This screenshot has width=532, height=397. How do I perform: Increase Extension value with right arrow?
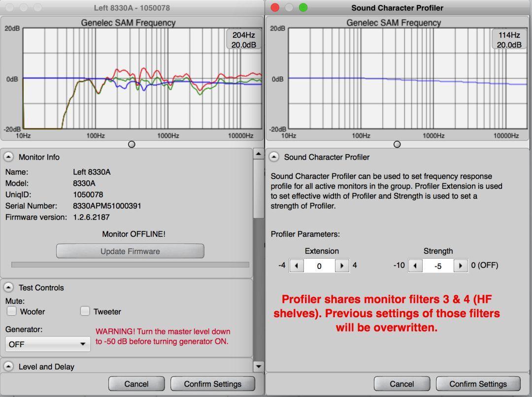pyautogui.click(x=341, y=266)
